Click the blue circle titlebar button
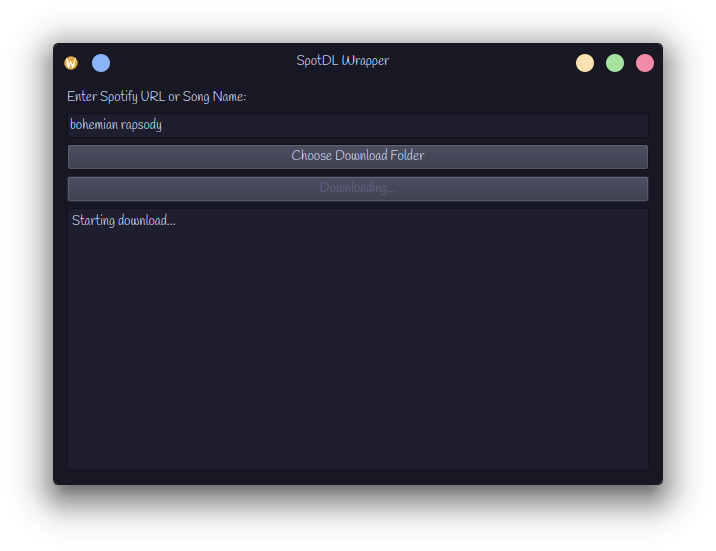The height and width of the screenshot is (551, 716). click(x=101, y=63)
